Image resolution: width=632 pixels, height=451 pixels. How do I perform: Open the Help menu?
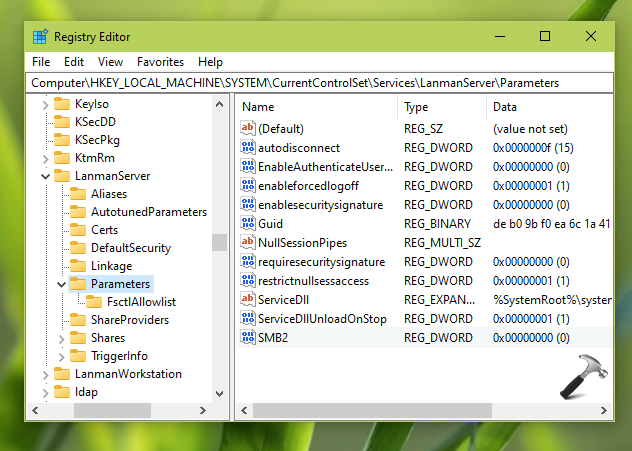tap(210, 62)
